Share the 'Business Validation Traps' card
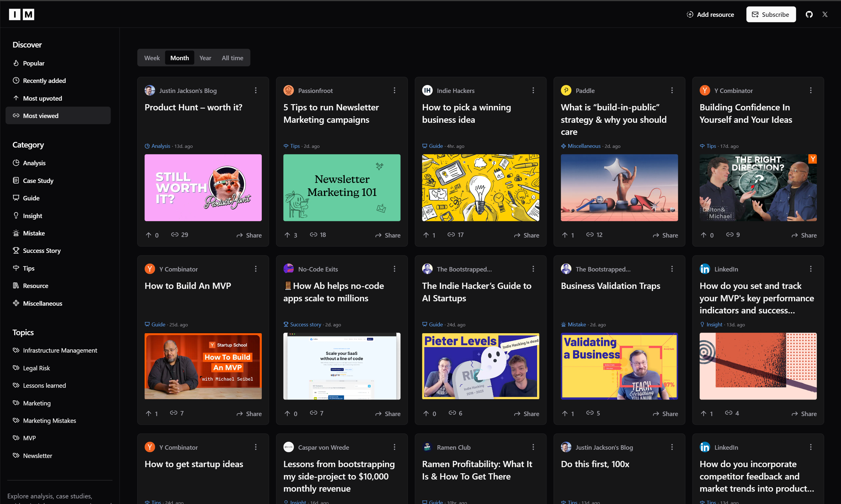This screenshot has width=841, height=504. tap(665, 413)
